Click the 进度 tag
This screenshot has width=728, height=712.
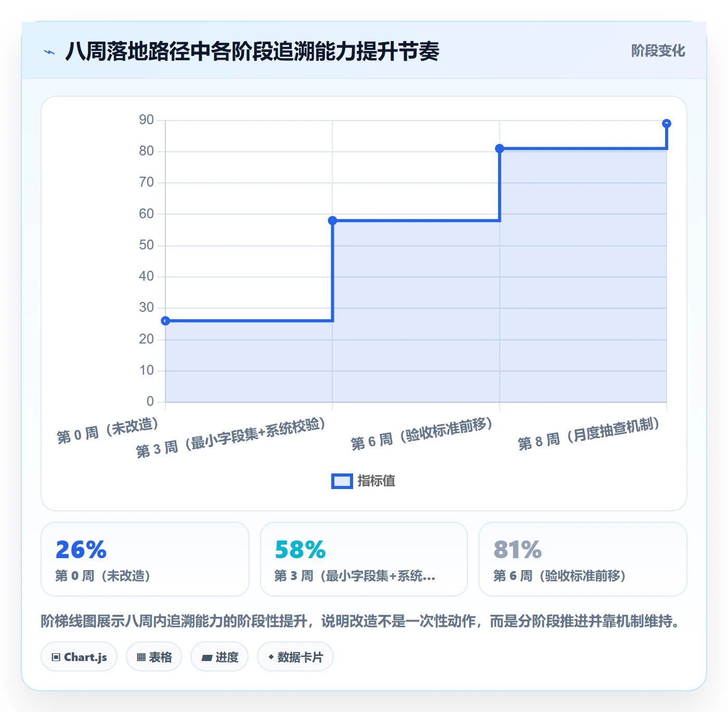[x=219, y=657]
